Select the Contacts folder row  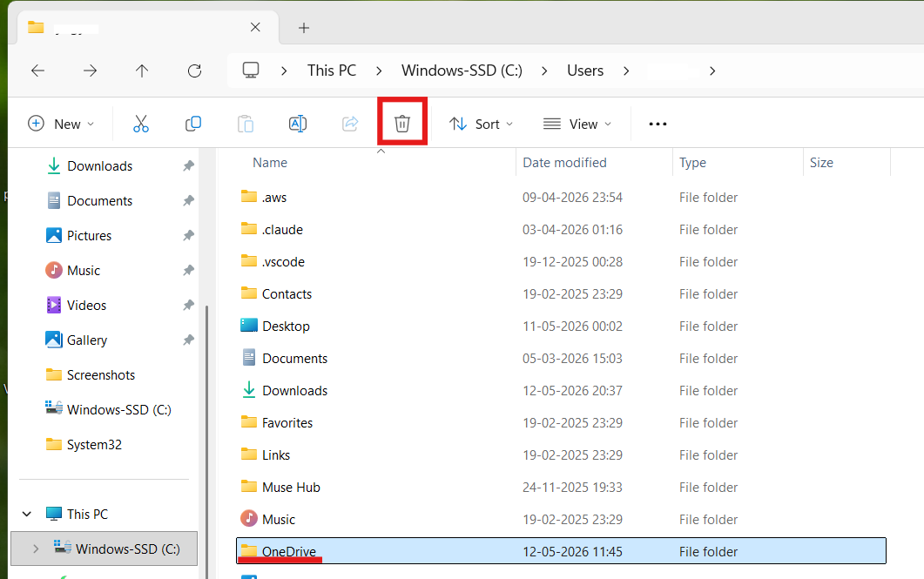coord(561,294)
